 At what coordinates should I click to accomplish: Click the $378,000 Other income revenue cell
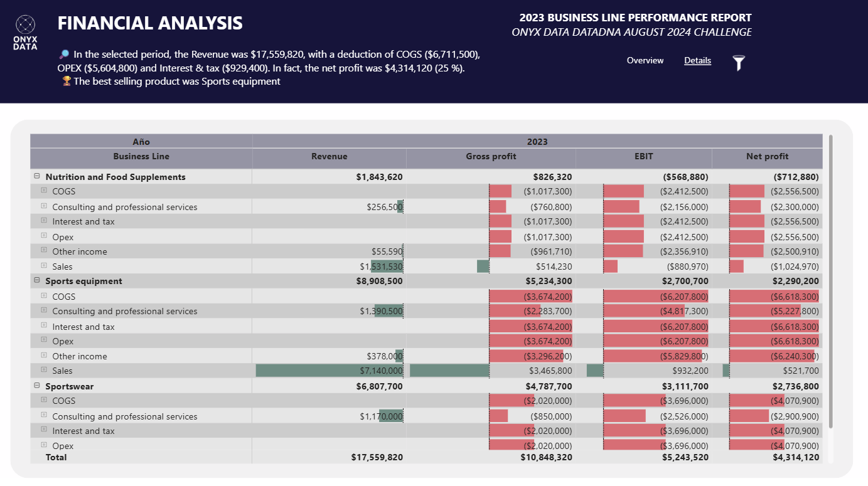click(x=330, y=356)
